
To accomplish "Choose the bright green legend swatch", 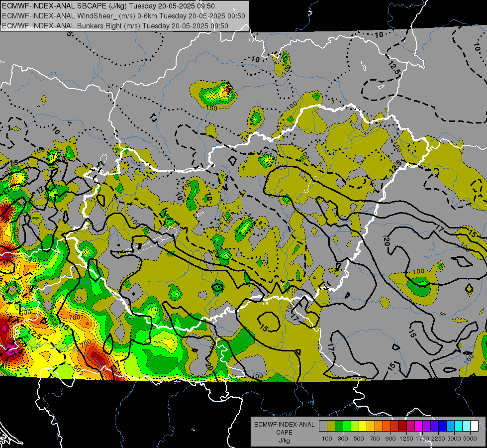I will (x=347, y=426).
